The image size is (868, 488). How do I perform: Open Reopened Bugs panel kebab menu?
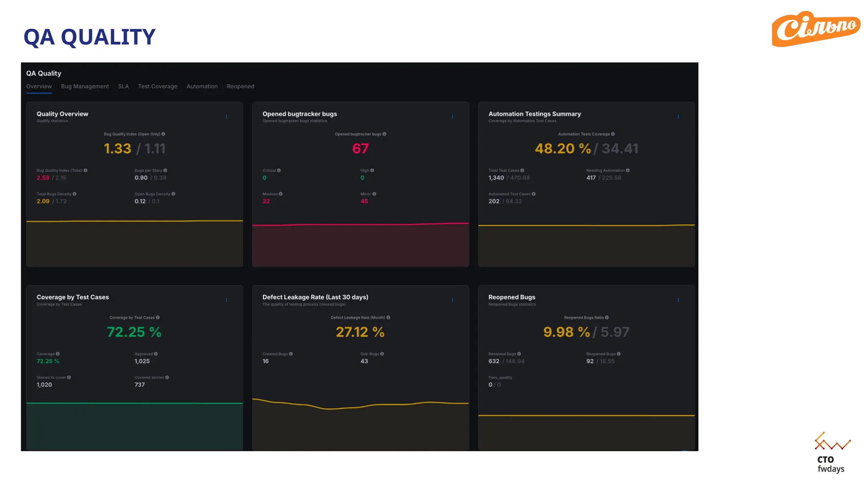point(678,300)
